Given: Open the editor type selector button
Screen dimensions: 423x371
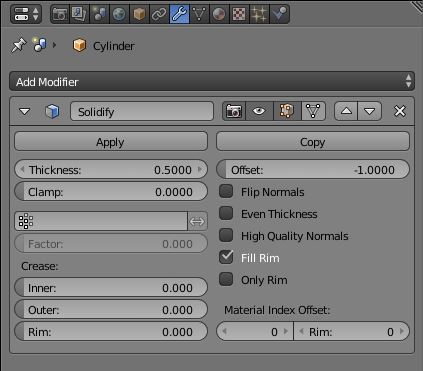Looking at the screenshot, I should pos(26,14).
